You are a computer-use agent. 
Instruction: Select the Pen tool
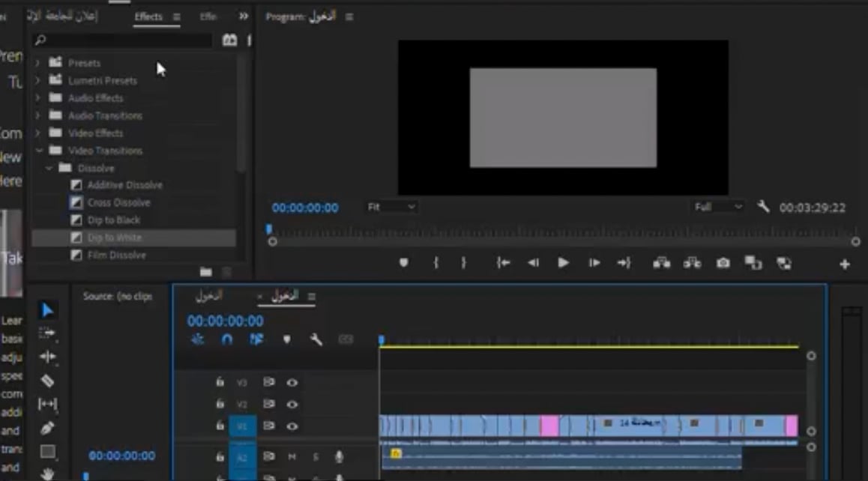click(x=48, y=428)
